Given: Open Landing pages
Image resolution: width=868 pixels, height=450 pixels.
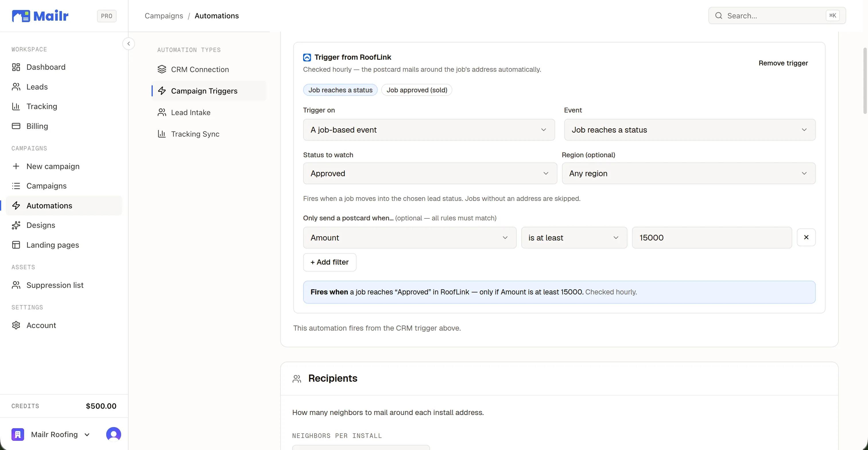Looking at the screenshot, I should [64, 245].
